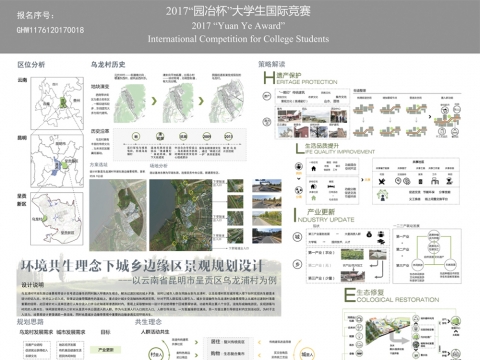Click the 地块演变 label

pyautogui.click(x=100, y=86)
